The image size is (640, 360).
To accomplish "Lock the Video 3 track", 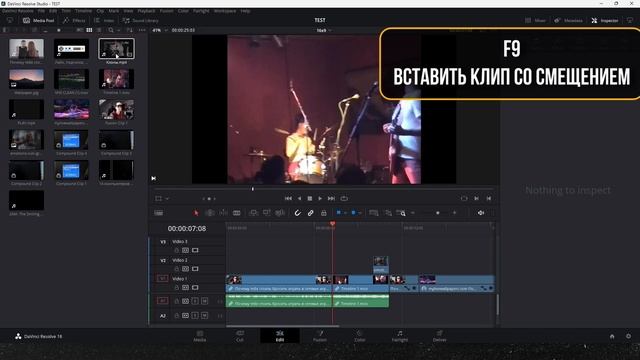I will pos(176,250).
